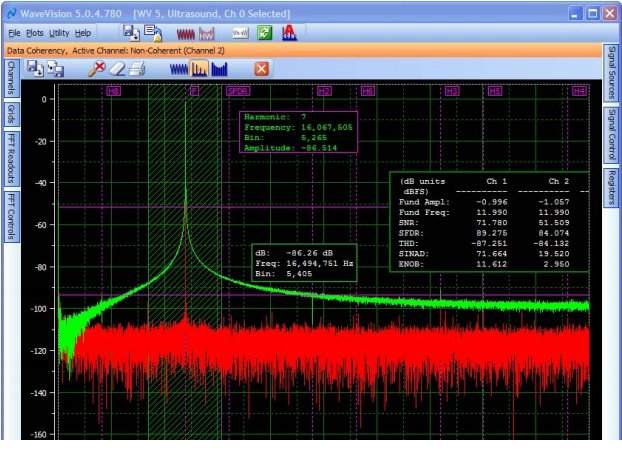Click the red waveform icon in main toolbar
The height and width of the screenshot is (457, 622).
[x=186, y=33]
